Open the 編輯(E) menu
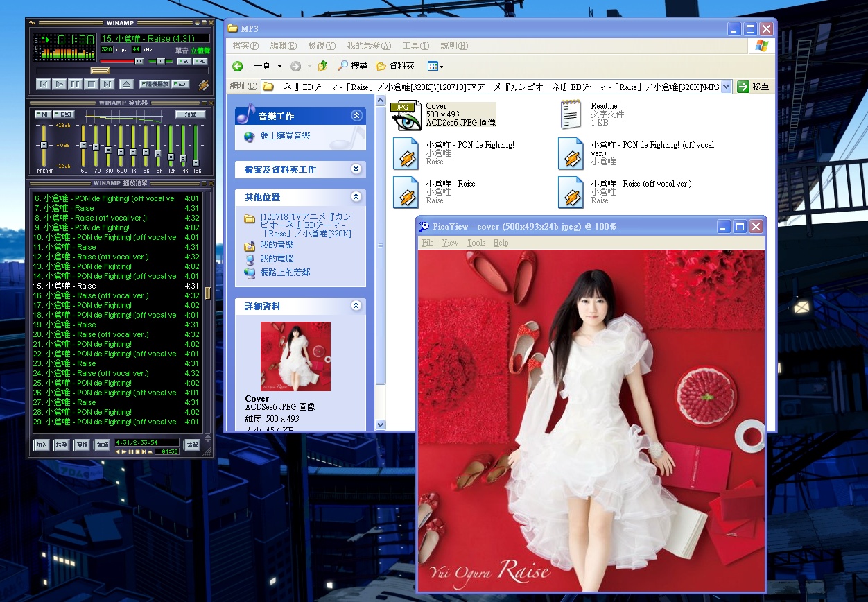This screenshot has height=602, width=868. tap(283, 46)
